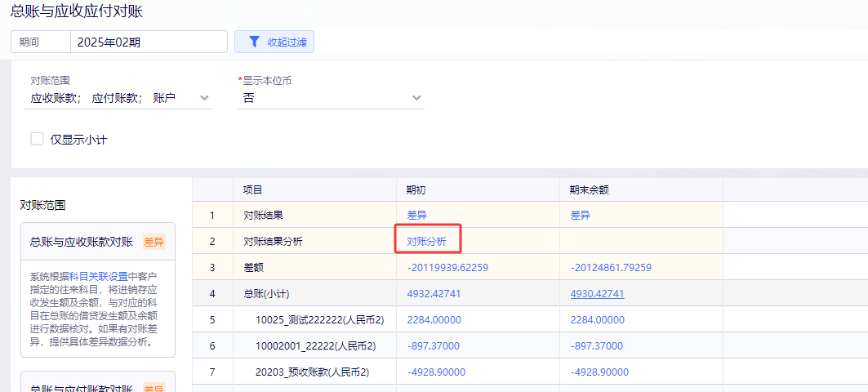Click row number 7 cell

212,372
